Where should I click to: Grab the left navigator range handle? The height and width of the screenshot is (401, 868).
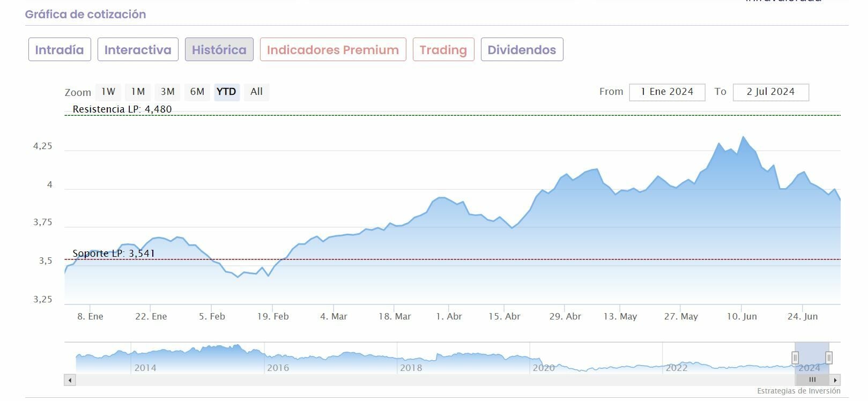(795, 358)
